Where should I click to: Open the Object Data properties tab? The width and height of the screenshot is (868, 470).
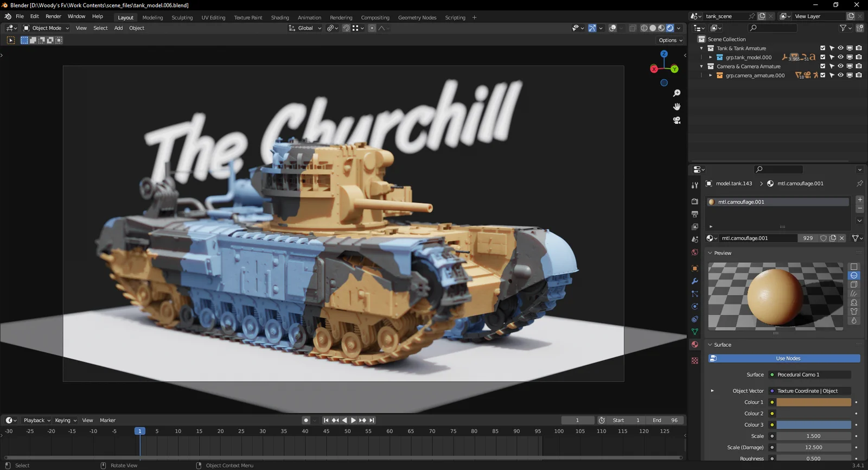click(694, 332)
